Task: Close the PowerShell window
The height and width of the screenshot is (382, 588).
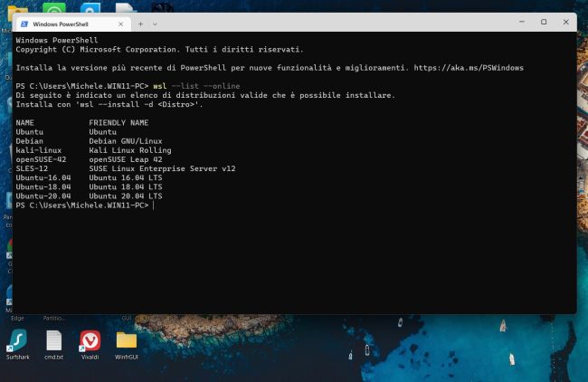Action: (x=566, y=22)
